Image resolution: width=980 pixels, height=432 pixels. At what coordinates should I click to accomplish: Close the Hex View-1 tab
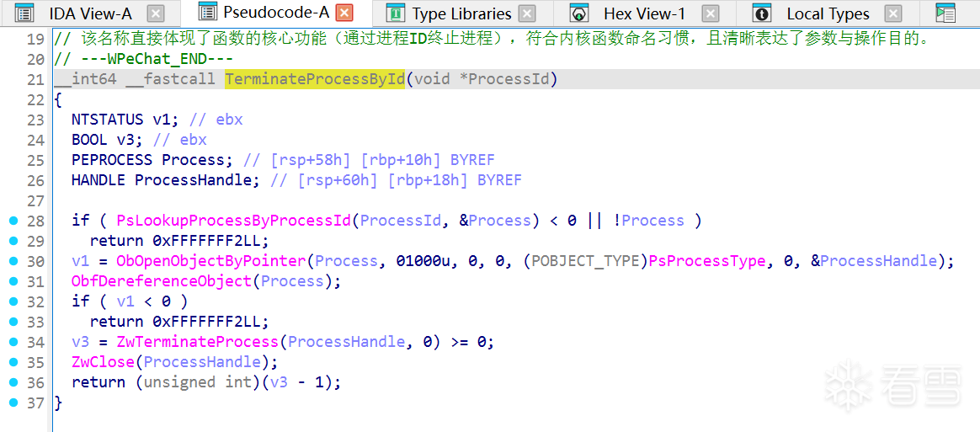[710, 13]
